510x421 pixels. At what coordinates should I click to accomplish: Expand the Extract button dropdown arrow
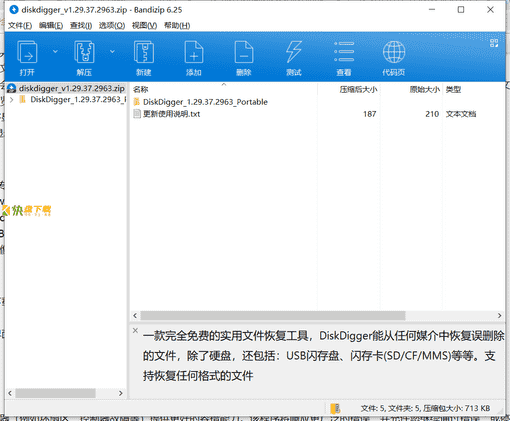(112, 51)
